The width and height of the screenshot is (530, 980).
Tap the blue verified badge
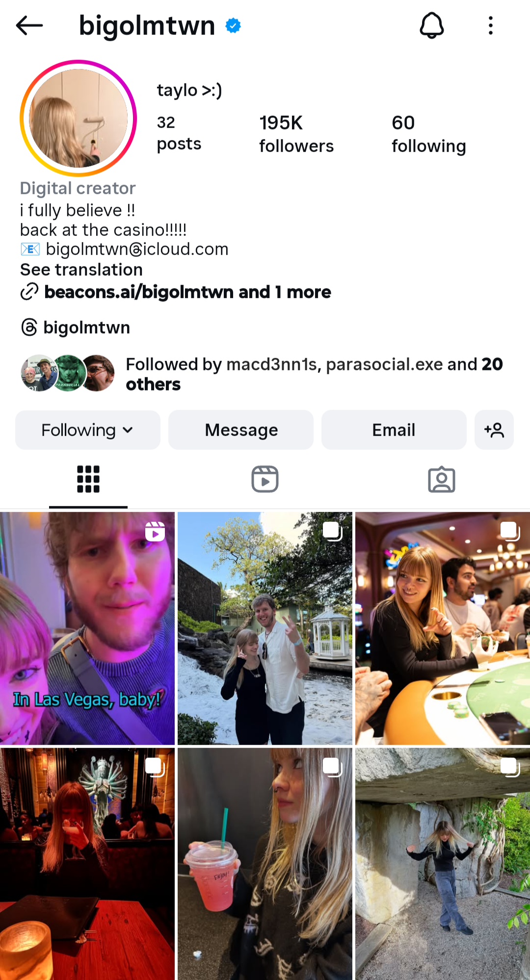[x=233, y=26]
